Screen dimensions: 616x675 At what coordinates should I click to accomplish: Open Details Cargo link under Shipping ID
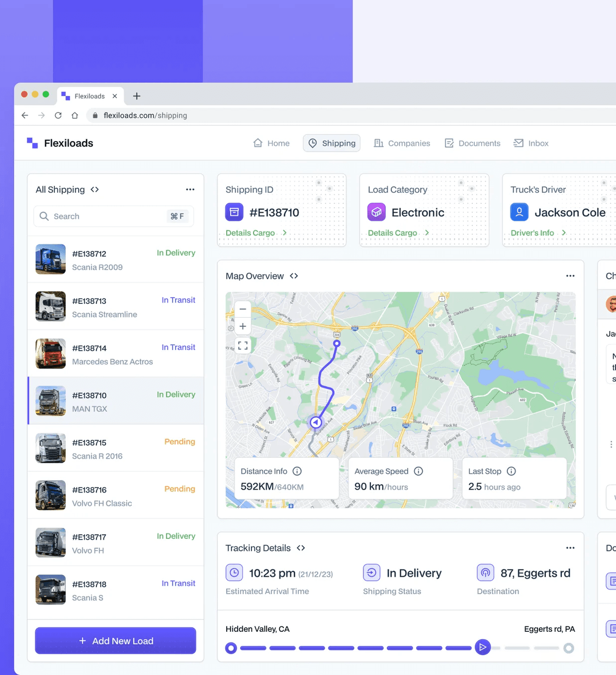tap(256, 233)
